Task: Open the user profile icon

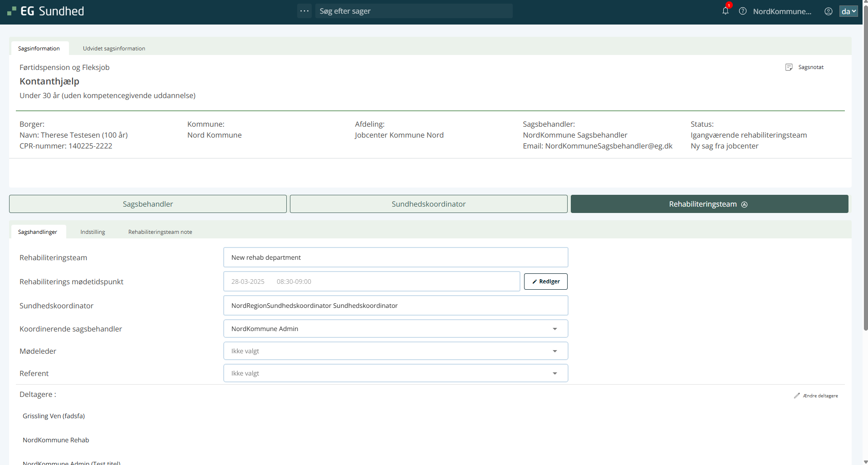Action: [828, 11]
